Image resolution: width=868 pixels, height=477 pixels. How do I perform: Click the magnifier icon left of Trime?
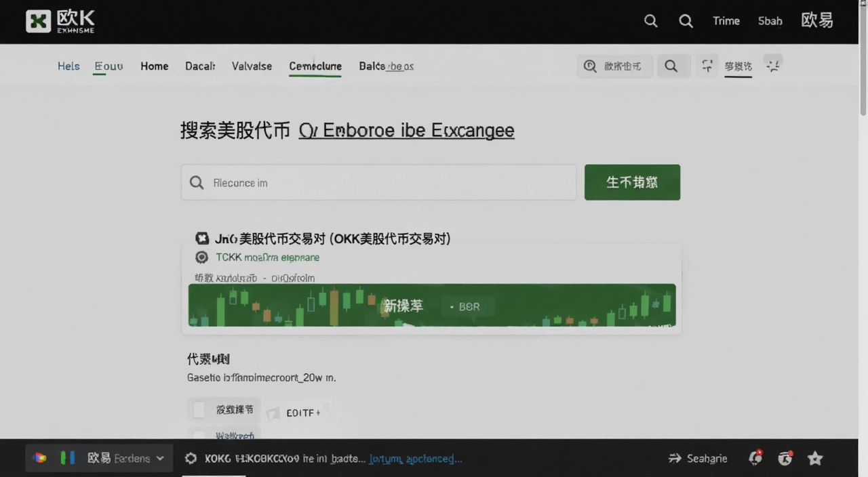[686, 21]
